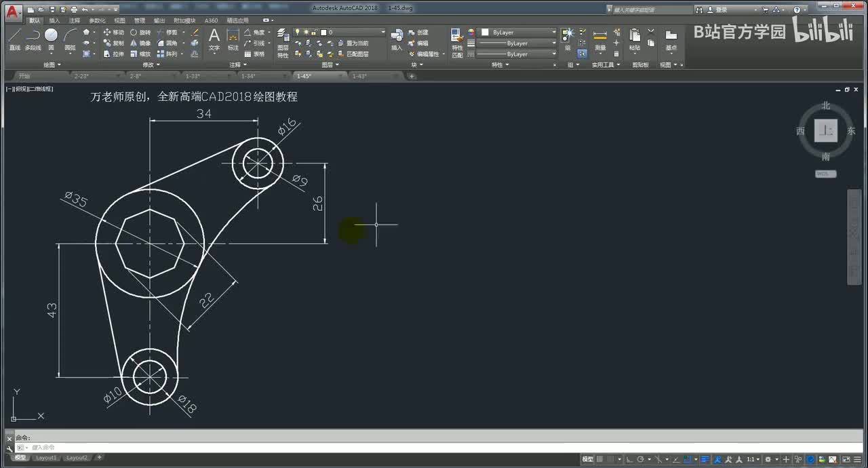Click the layer 0 color swatch
Viewport: 868px width, 468px height.
[324, 32]
